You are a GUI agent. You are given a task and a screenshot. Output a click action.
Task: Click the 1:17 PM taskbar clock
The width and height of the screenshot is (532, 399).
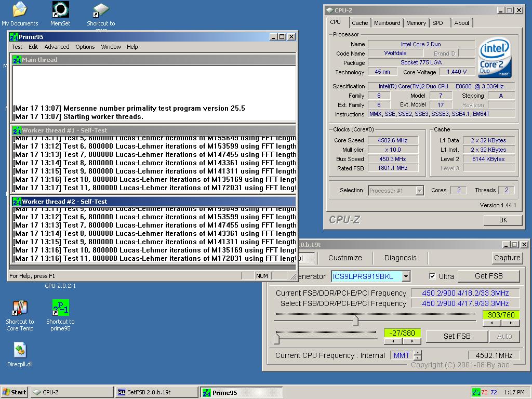coord(514,392)
